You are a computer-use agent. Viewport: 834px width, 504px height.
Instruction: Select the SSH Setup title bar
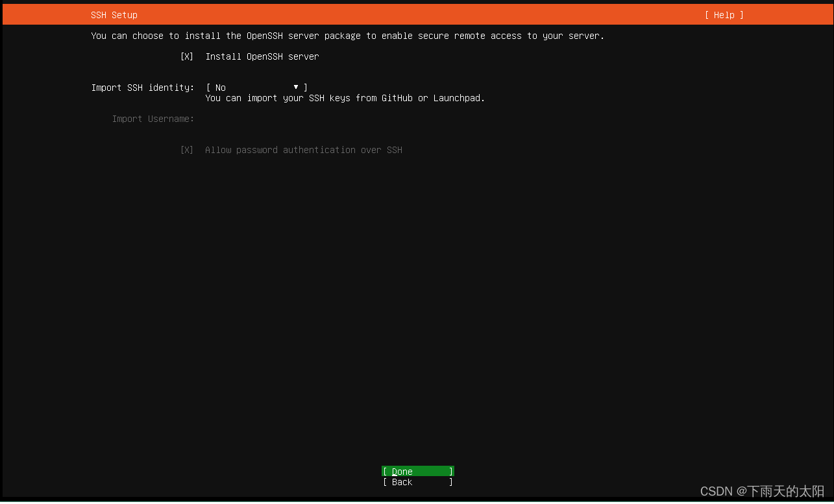click(114, 14)
